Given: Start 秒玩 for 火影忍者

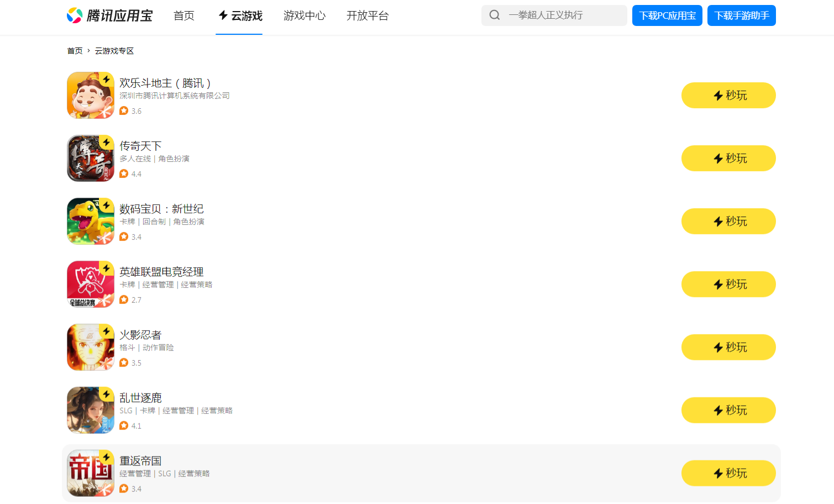Looking at the screenshot, I should click(728, 347).
